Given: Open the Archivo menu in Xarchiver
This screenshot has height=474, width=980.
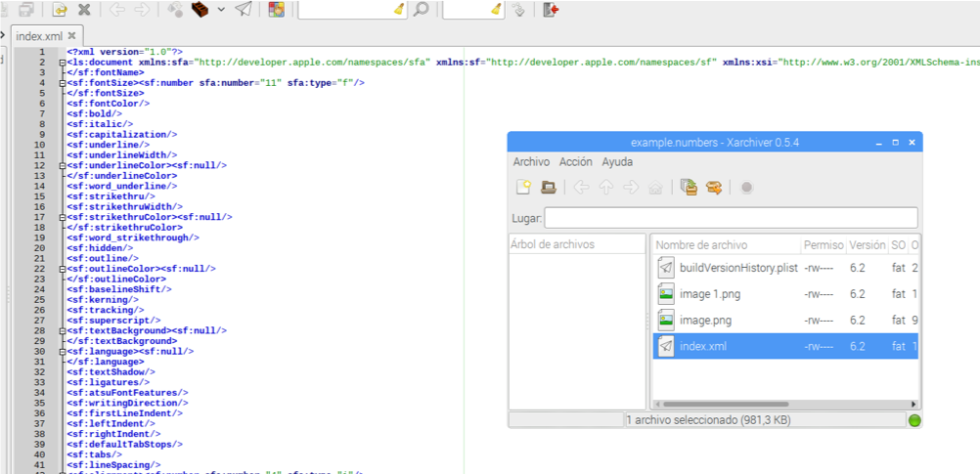Looking at the screenshot, I should [531, 162].
